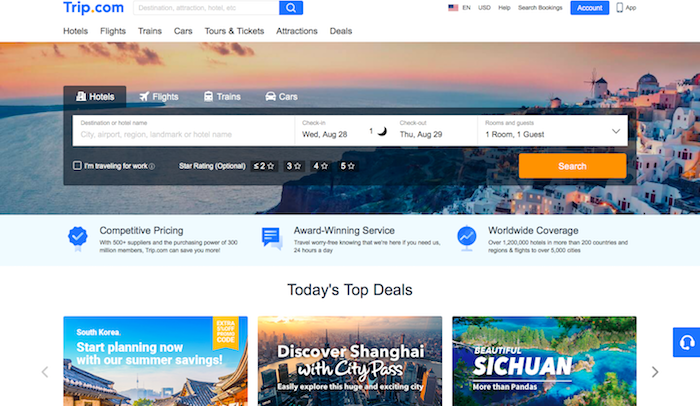Viewport: 700px width, 406px height.
Task: Open the USD currency selector
Action: pyautogui.click(x=484, y=8)
